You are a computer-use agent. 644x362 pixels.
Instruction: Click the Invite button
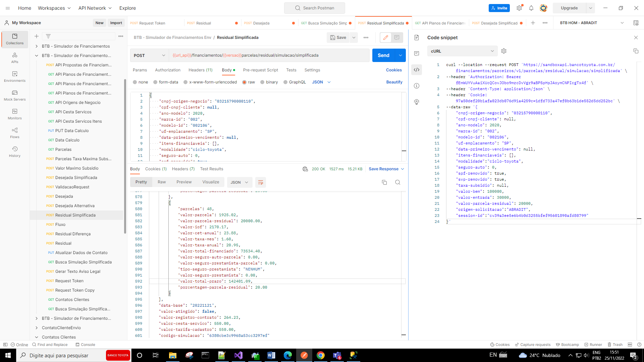coord(499,8)
